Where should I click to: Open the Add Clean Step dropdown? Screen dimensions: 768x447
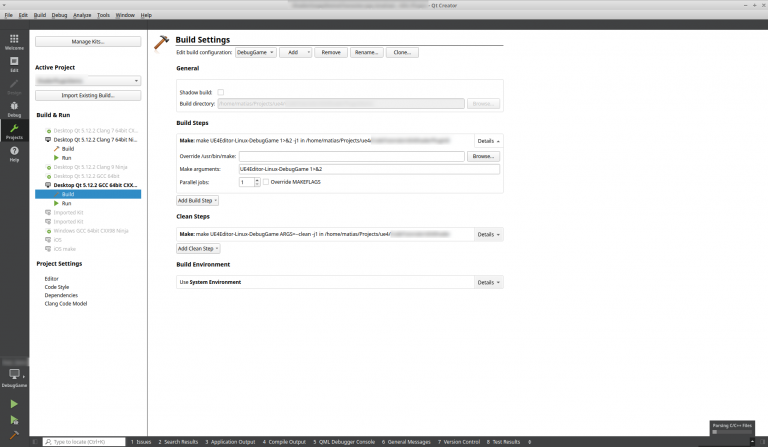(x=198, y=249)
